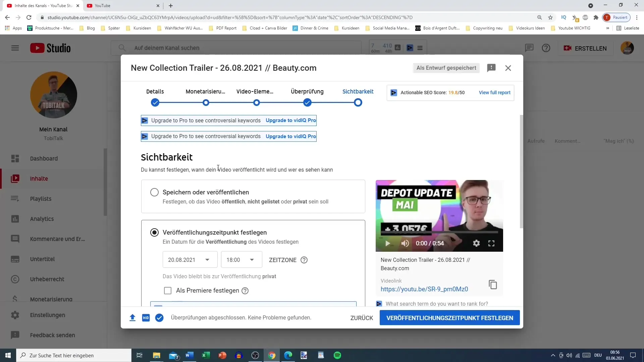Click View full report link
The height and width of the screenshot is (362, 644).
494,93
